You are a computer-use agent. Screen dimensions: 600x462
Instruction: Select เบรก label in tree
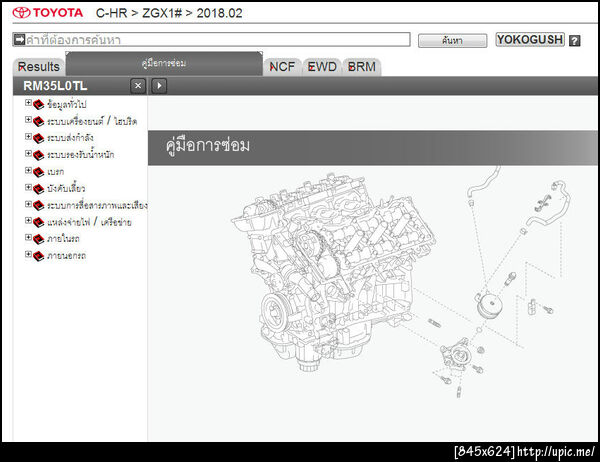[55, 172]
